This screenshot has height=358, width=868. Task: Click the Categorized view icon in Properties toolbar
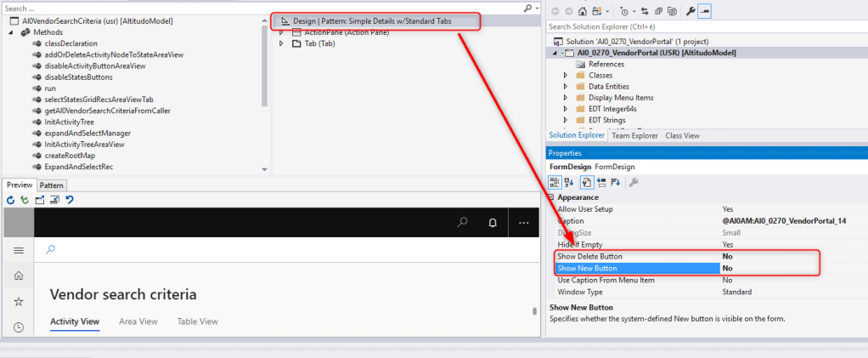556,182
